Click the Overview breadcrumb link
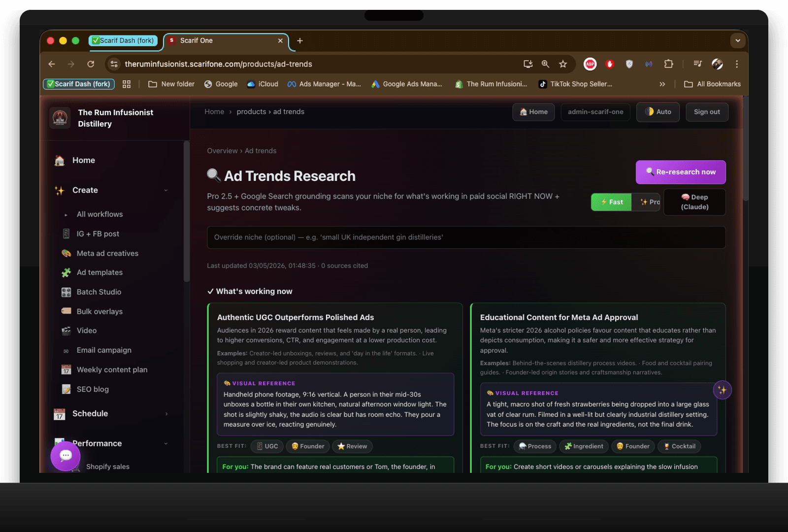Viewport: 788px width, 532px height. pyautogui.click(x=222, y=151)
